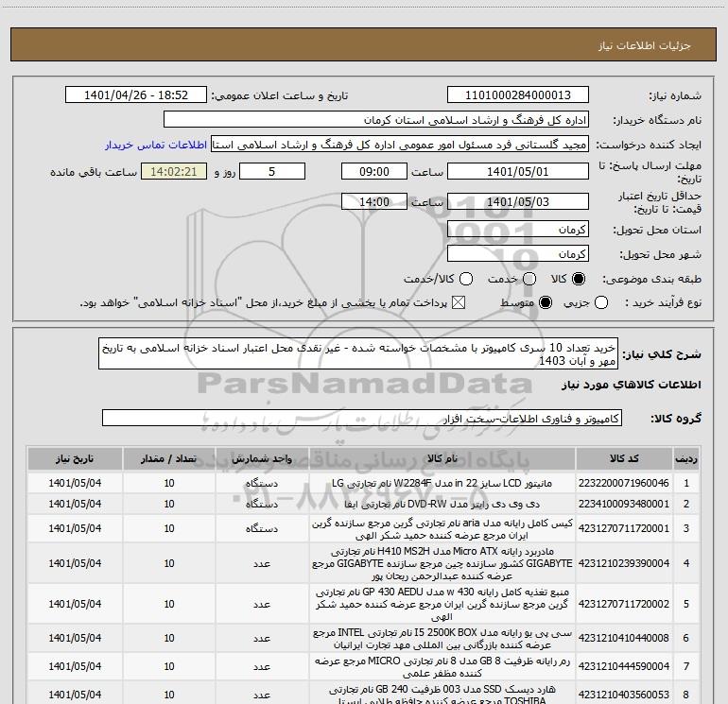Click the تعداد / مقدار column header
The width and height of the screenshot is (728, 704).
pos(169,459)
